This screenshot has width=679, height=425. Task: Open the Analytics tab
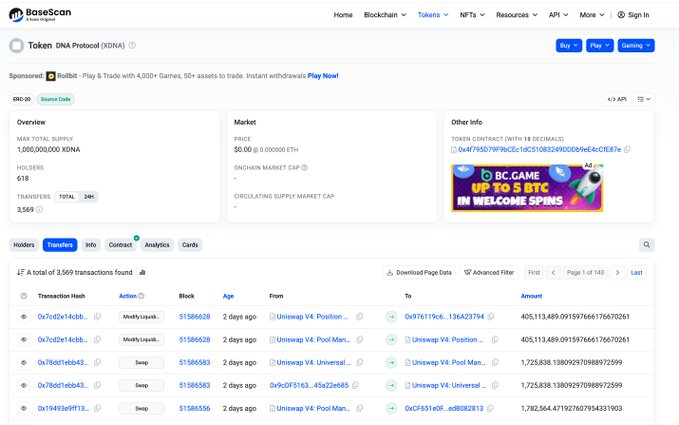pyautogui.click(x=157, y=245)
